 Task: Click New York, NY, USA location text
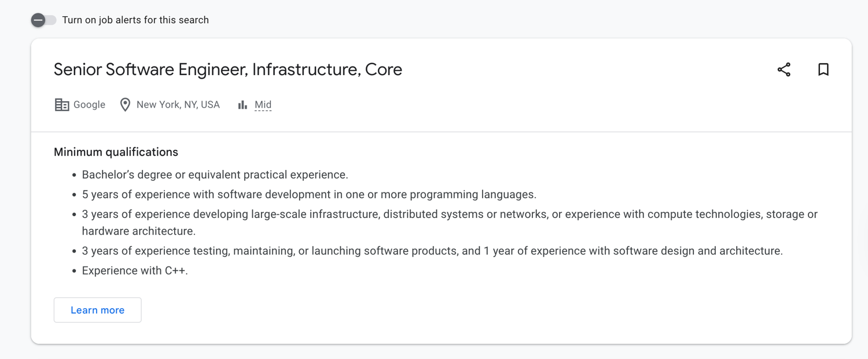pyautogui.click(x=178, y=104)
